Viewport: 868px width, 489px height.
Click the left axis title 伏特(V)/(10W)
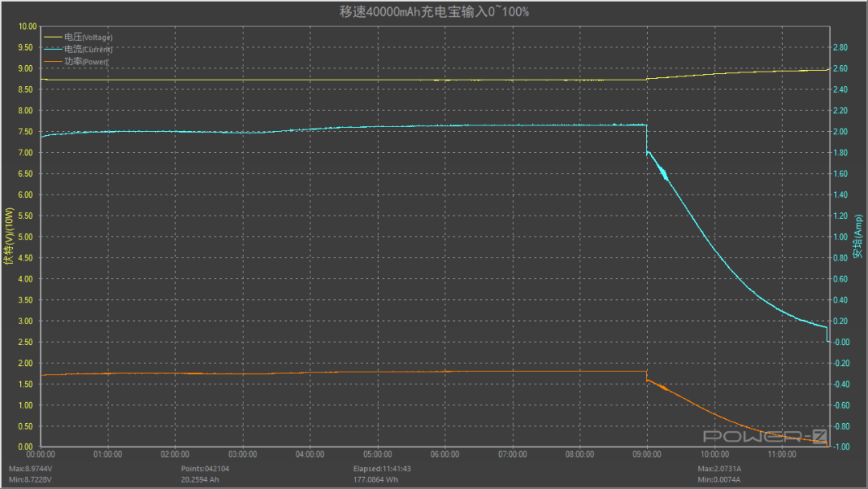(x=8, y=236)
